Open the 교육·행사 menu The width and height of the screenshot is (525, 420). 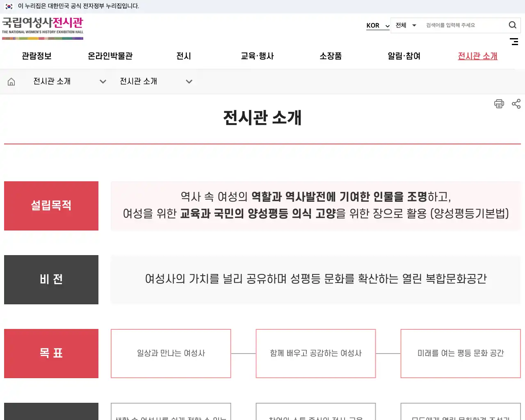[257, 56]
